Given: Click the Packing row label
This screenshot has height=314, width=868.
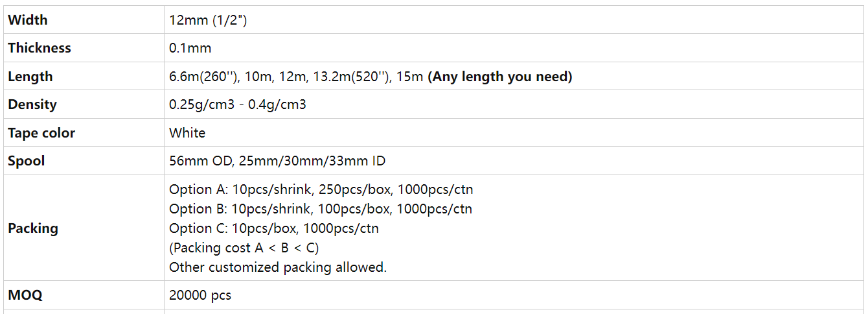Looking at the screenshot, I should (x=33, y=228).
